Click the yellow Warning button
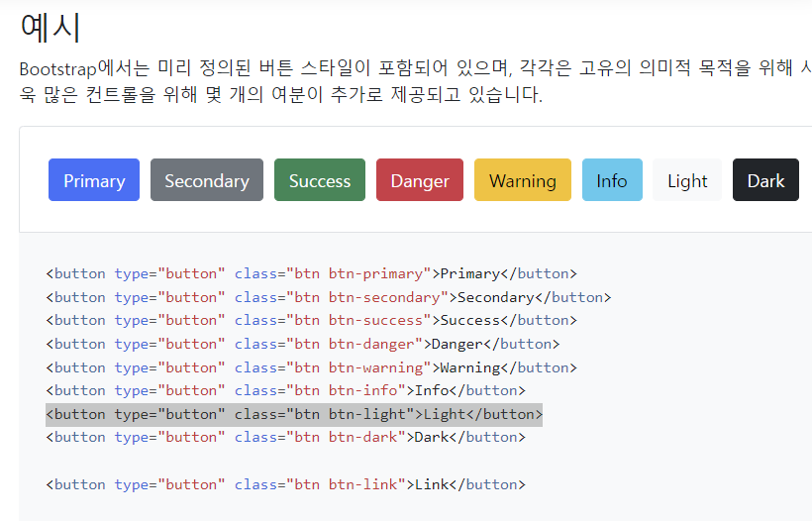 coord(523,179)
